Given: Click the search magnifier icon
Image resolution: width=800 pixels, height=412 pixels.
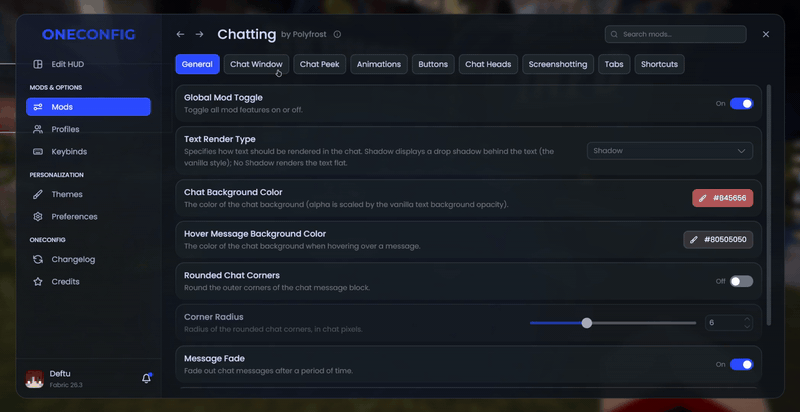Looking at the screenshot, I should 615,35.
